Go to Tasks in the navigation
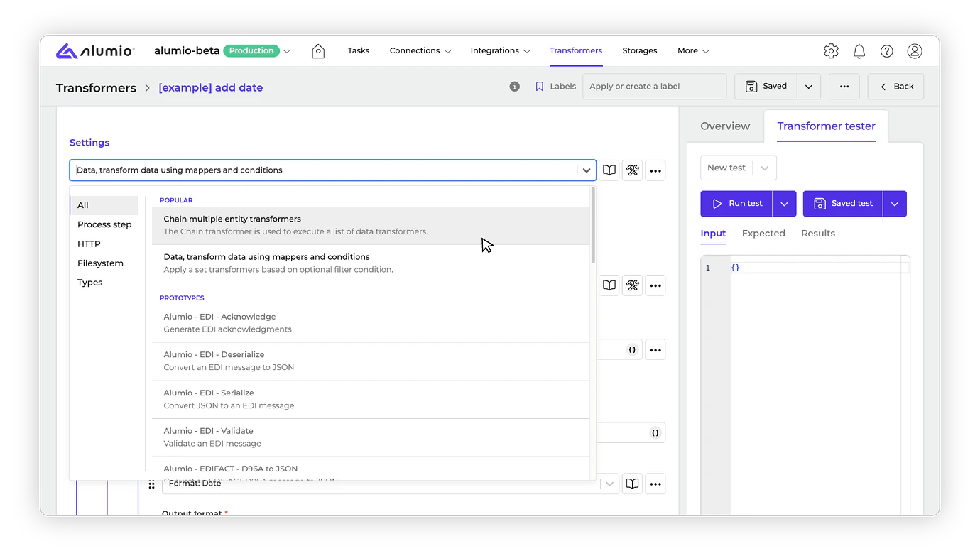Viewport: 980px width, 551px height. [359, 51]
